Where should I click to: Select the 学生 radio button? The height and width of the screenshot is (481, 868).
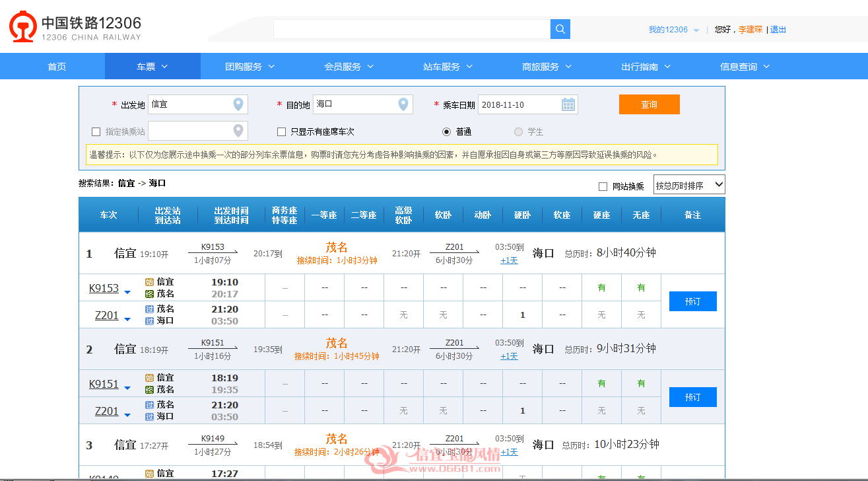coord(518,131)
